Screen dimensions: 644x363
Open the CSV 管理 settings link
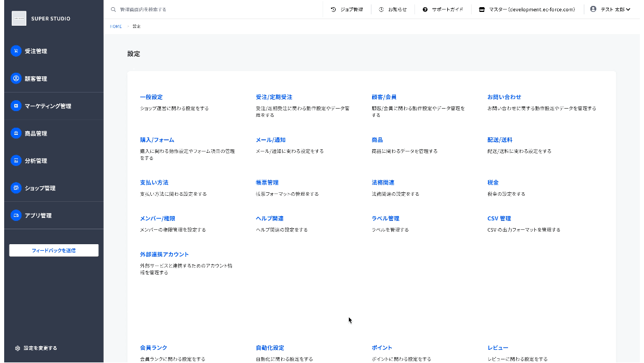[x=499, y=219]
